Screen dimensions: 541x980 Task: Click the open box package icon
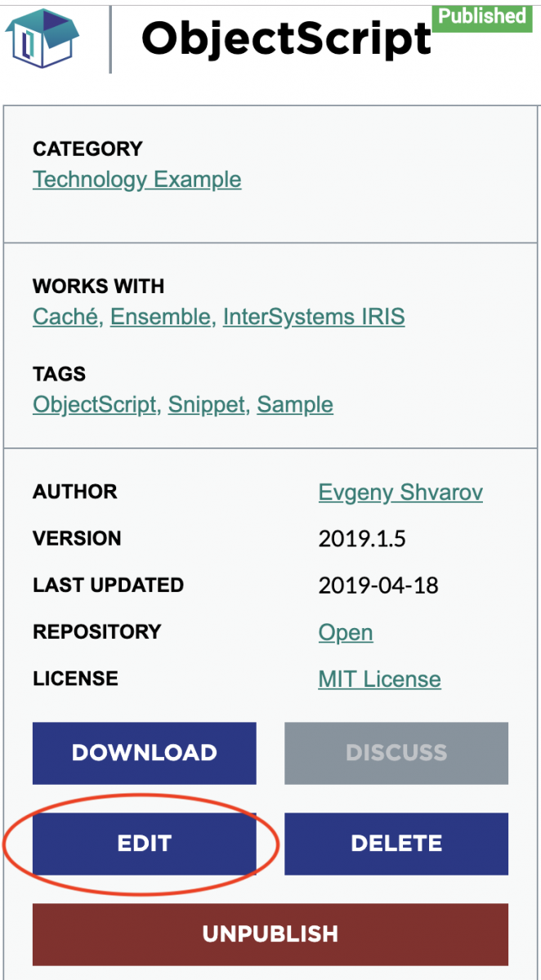(43, 38)
